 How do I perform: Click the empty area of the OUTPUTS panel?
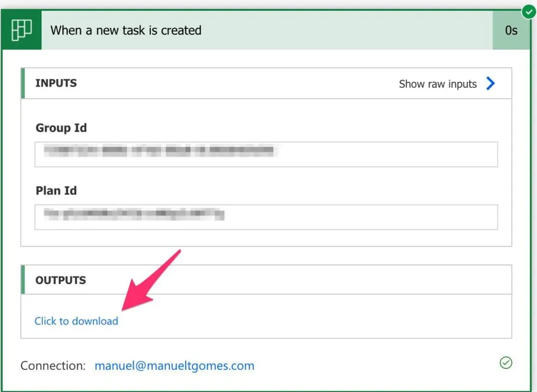(x=328, y=319)
